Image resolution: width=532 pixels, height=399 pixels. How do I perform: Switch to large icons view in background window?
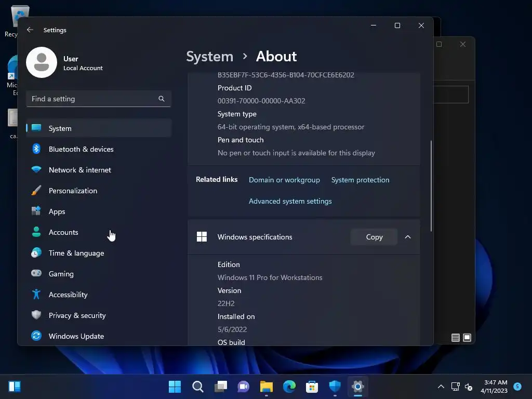[x=467, y=338]
